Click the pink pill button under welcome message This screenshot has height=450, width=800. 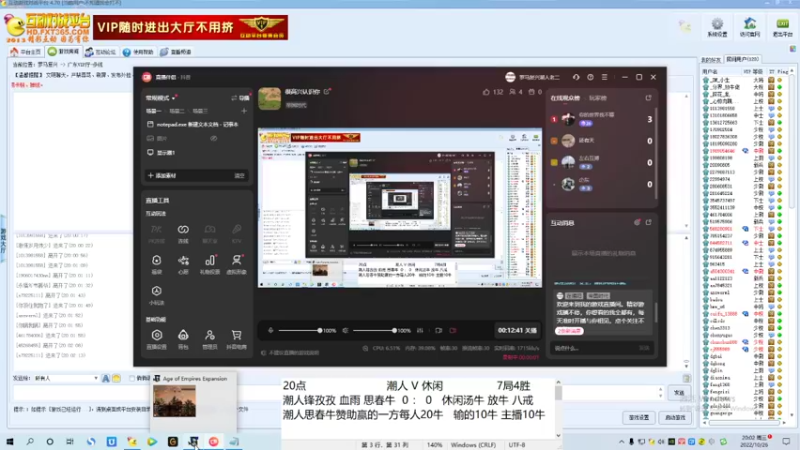coord(569,331)
